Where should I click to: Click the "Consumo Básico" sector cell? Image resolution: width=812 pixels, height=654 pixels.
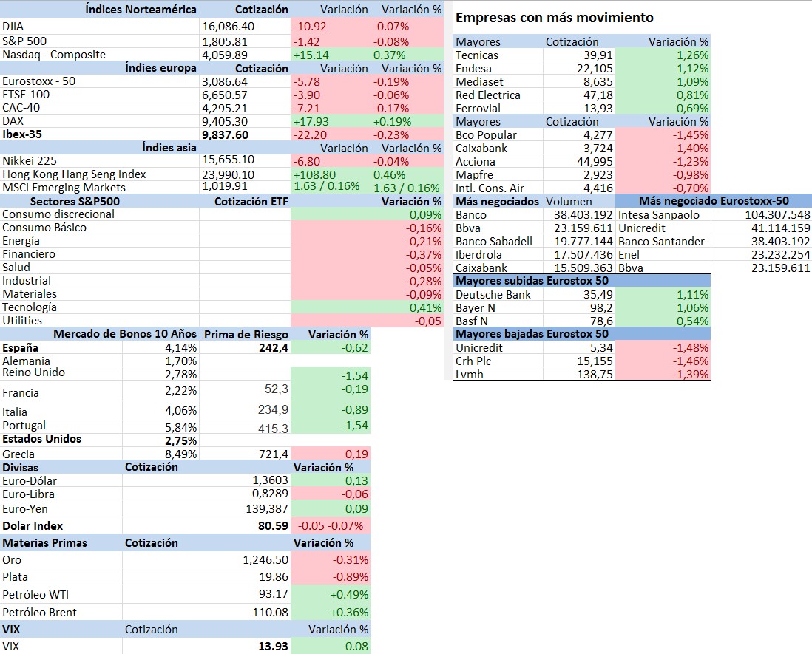point(44,228)
